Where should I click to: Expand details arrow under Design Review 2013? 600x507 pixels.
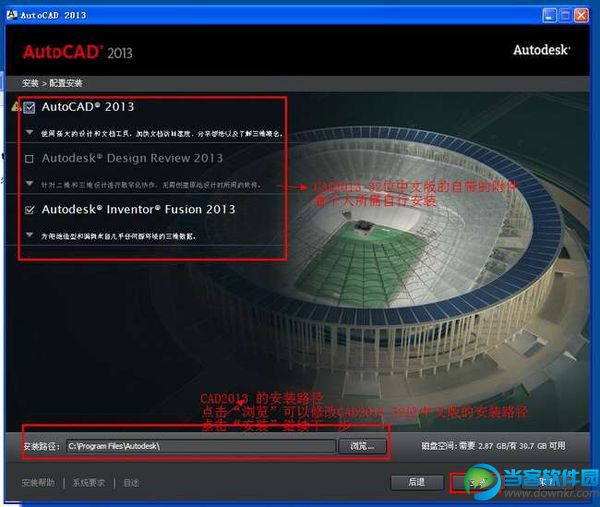[29, 184]
